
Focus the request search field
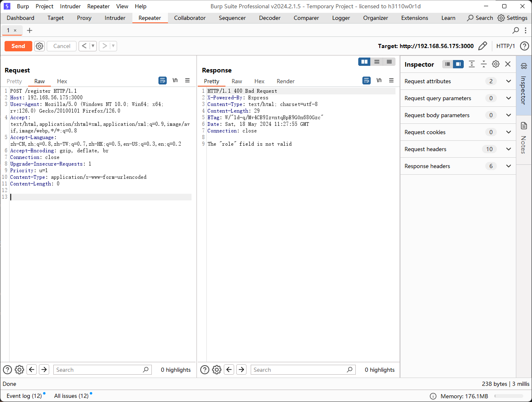pyautogui.click(x=103, y=370)
